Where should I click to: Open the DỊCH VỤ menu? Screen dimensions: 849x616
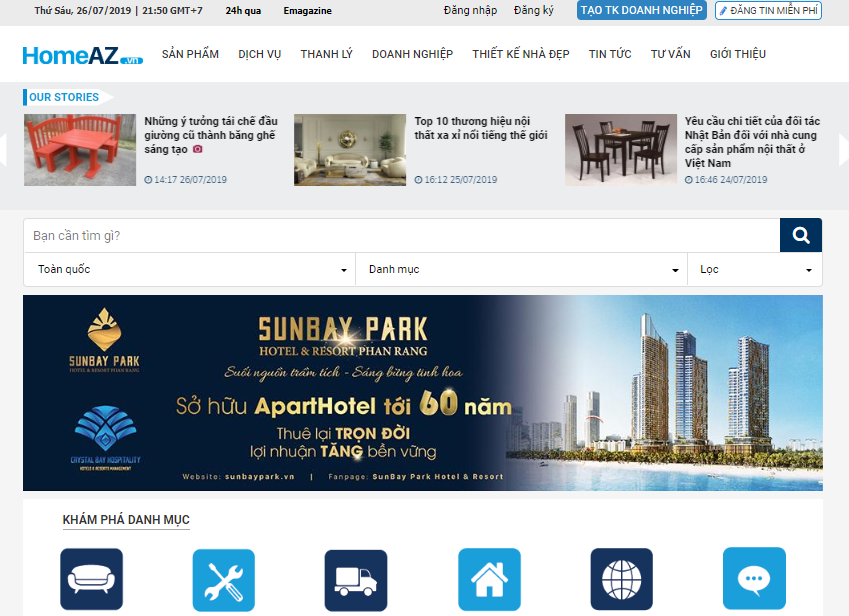[x=259, y=54]
